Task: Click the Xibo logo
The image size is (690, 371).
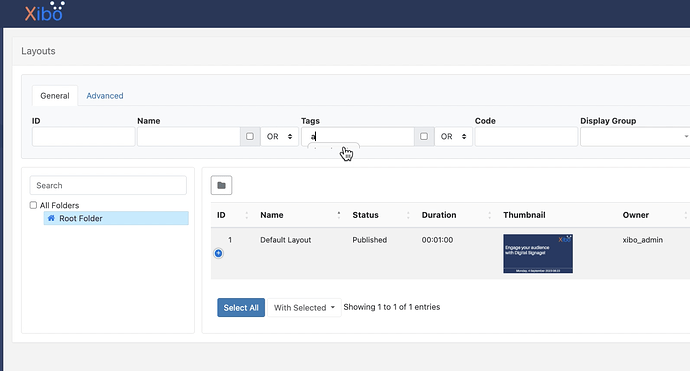Action: 44,12
